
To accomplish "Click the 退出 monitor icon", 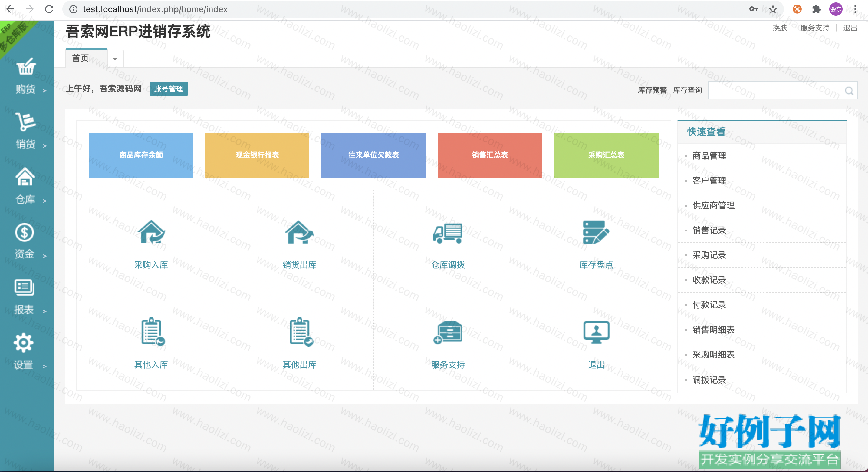I will [596, 332].
